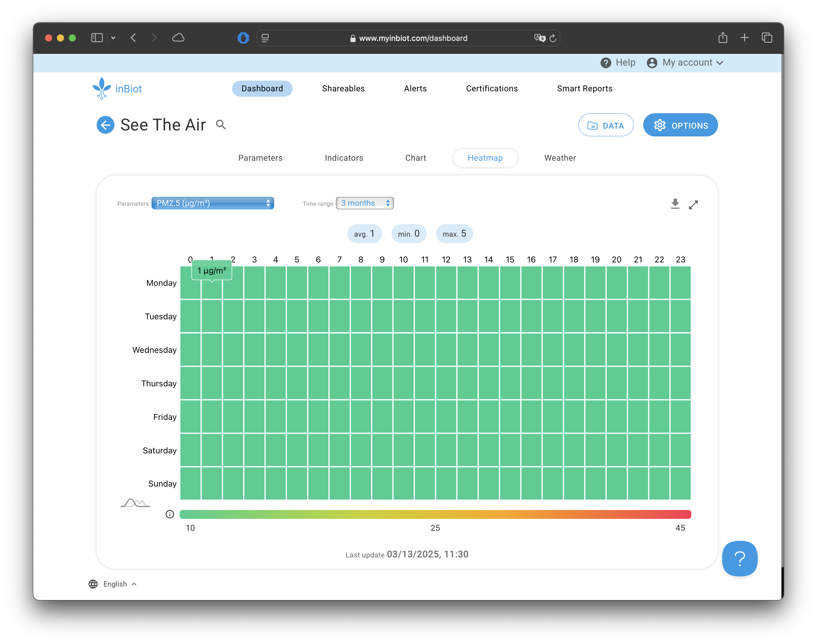Viewport: 817px width, 644px height.
Task: Click the Friday hour 12 heatmap cell
Action: [x=446, y=417]
